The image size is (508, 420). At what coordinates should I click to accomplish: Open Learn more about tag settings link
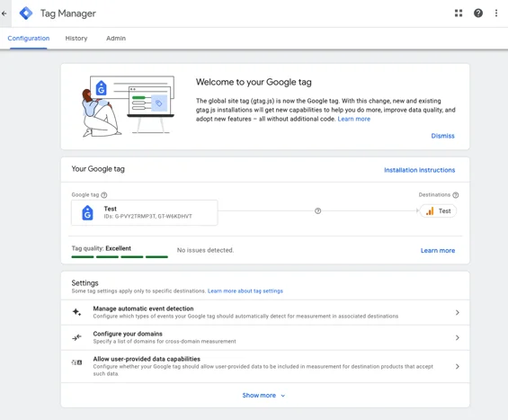pyautogui.click(x=245, y=291)
